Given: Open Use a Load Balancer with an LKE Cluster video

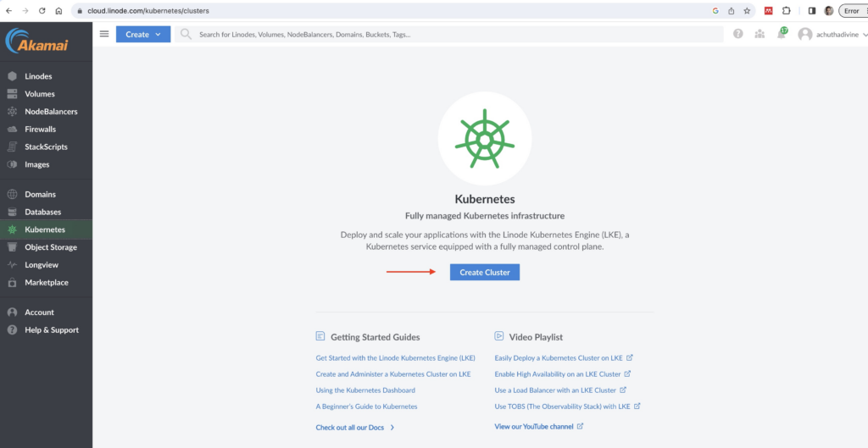Looking at the screenshot, I should point(560,390).
